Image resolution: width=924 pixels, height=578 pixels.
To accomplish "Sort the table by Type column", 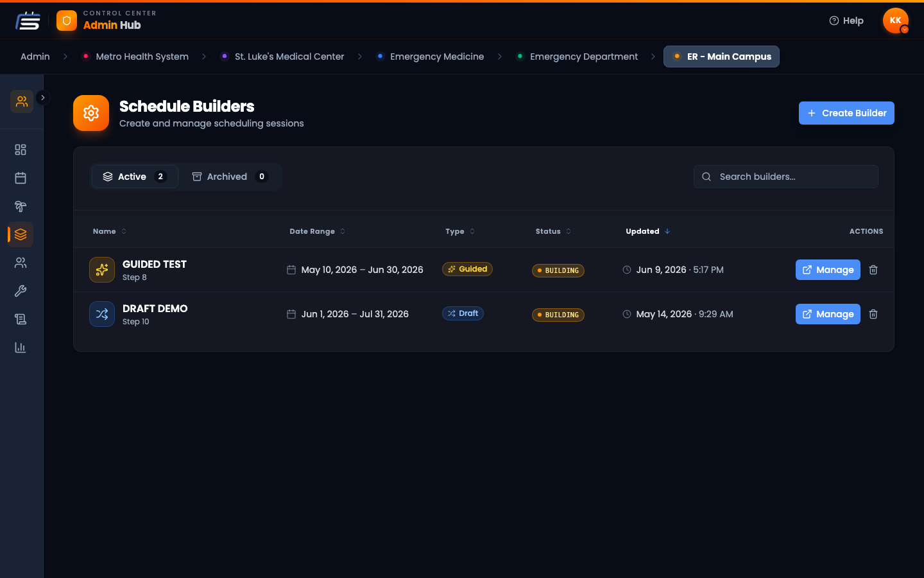I will (460, 231).
